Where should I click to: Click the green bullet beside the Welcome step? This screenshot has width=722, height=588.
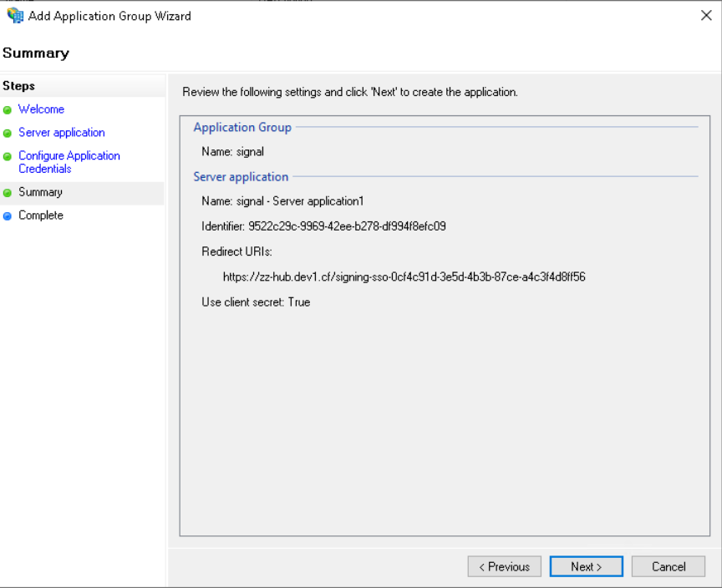coord(8,110)
